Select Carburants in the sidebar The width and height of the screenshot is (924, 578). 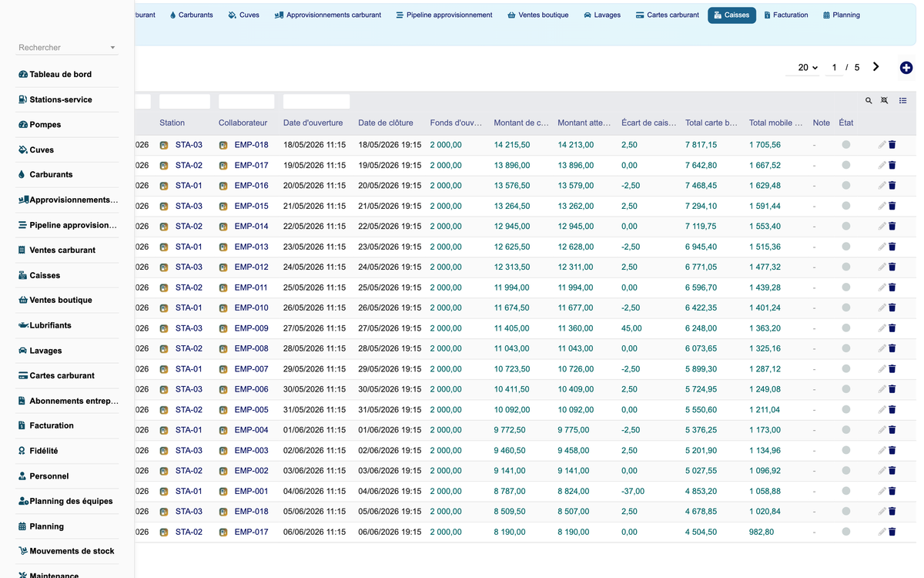click(45, 174)
